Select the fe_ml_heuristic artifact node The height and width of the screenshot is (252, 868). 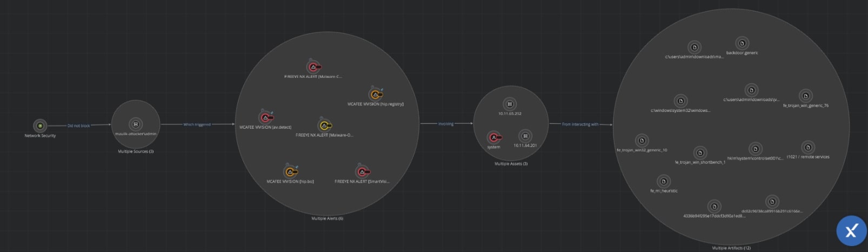coord(663,182)
